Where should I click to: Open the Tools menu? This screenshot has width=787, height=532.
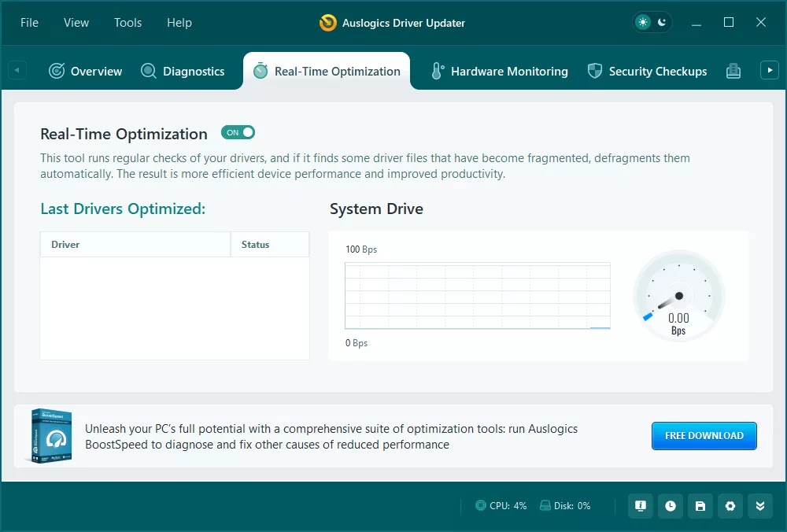pyautogui.click(x=127, y=23)
